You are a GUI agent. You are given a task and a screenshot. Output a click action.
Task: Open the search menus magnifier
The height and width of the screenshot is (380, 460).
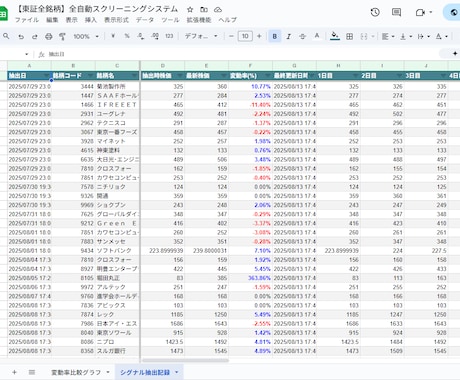pos(6,36)
